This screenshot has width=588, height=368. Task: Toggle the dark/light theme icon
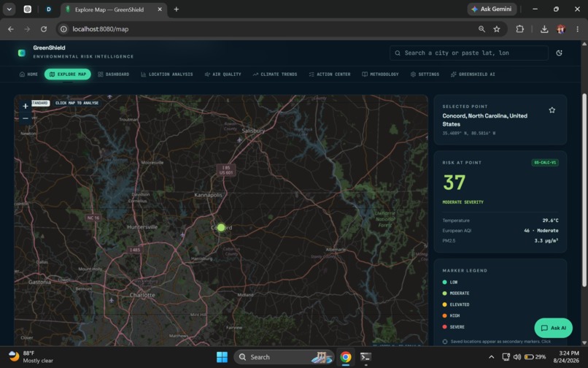(x=559, y=53)
